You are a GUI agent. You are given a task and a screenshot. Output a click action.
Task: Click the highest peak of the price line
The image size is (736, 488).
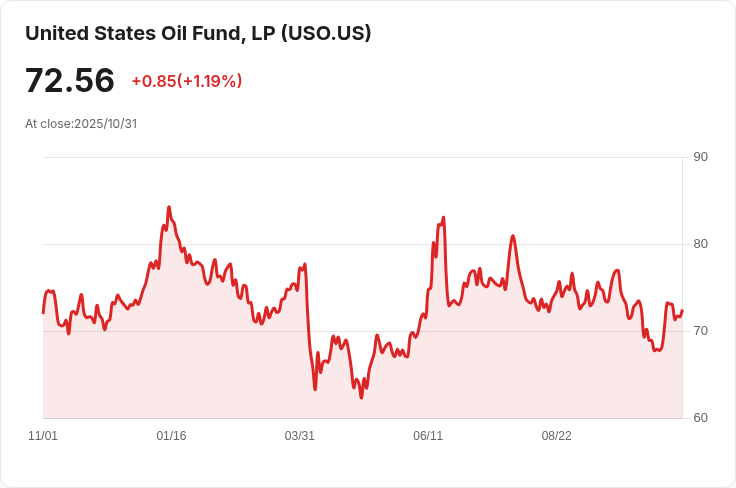click(168, 207)
